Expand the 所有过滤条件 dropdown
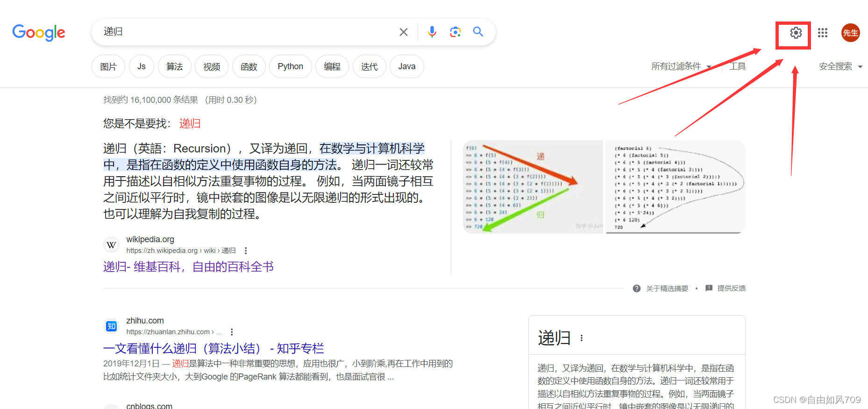 point(682,66)
